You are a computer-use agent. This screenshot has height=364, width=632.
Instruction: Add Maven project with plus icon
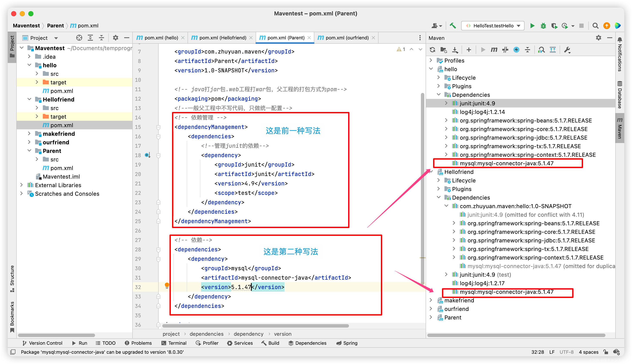[x=469, y=50]
